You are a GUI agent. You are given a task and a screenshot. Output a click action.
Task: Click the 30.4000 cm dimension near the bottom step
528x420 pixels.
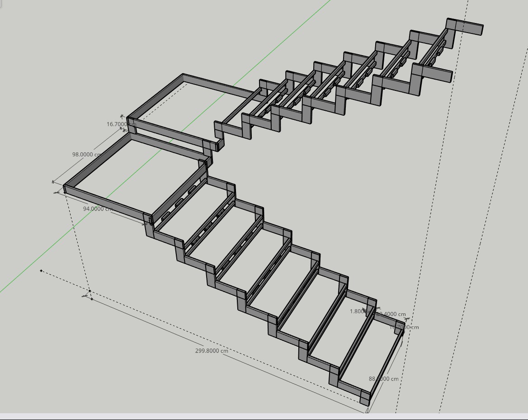pyautogui.click(x=392, y=314)
